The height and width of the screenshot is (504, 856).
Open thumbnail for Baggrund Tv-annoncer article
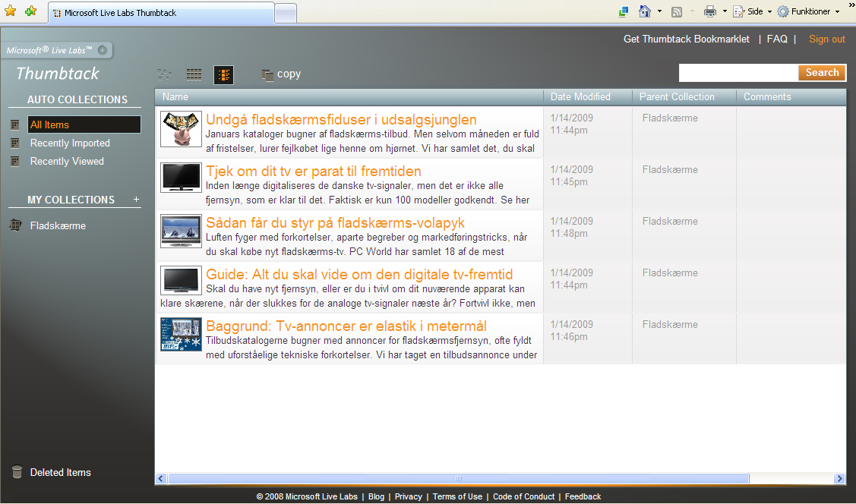click(x=182, y=334)
